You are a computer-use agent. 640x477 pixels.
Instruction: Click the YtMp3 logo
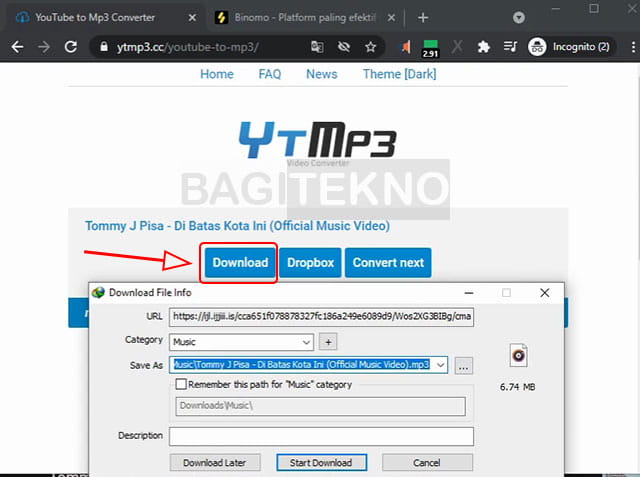pos(318,140)
